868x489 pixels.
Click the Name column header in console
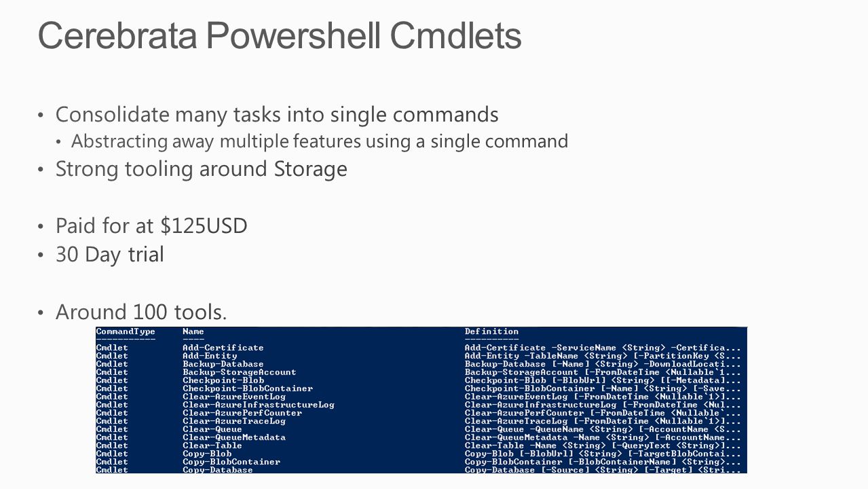(x=193, y=331)
